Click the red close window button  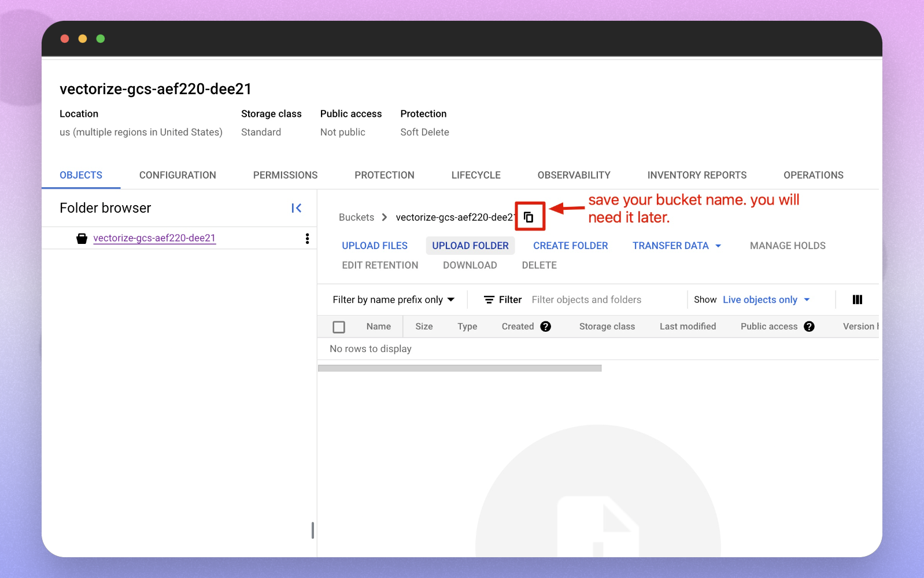pyautogui.click(x=65, y=39)
